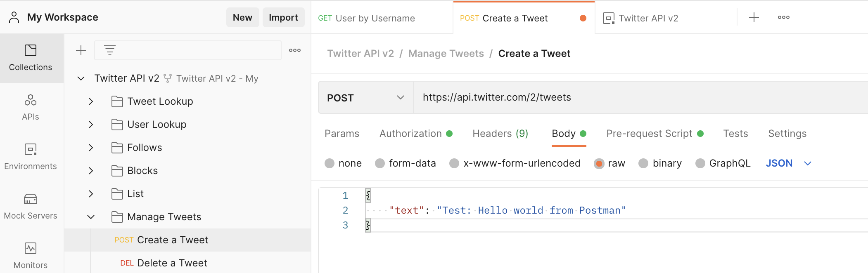Open the POST method dropdown
Image resolution: width=868 pixels, height=273 pixels.
point(366,97)
